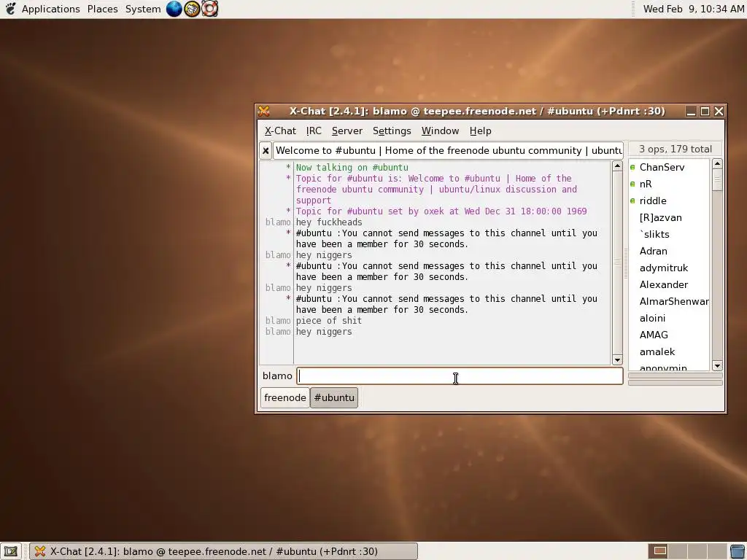This screenshot has width=747, height=560.
Task: Switch to the third workspace in switcher
Action: [697, 551]
